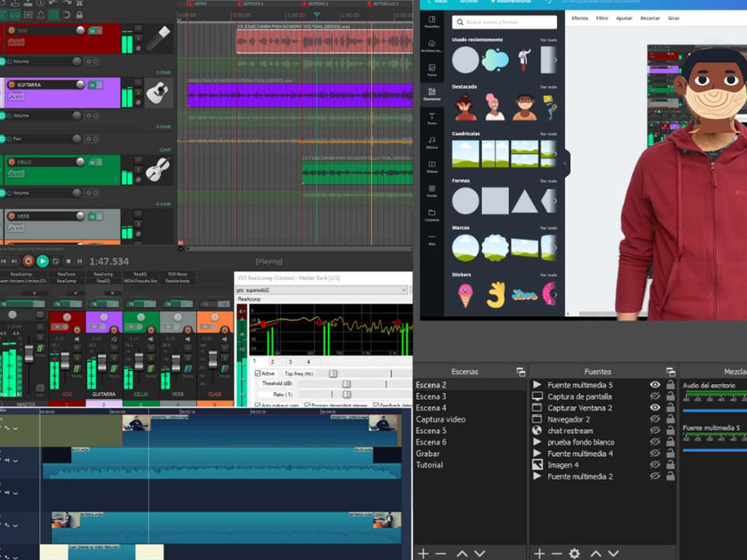747x560 pixels.
Task: Toggle visibility of Navegador 2 source
Action: coord(655,419)
